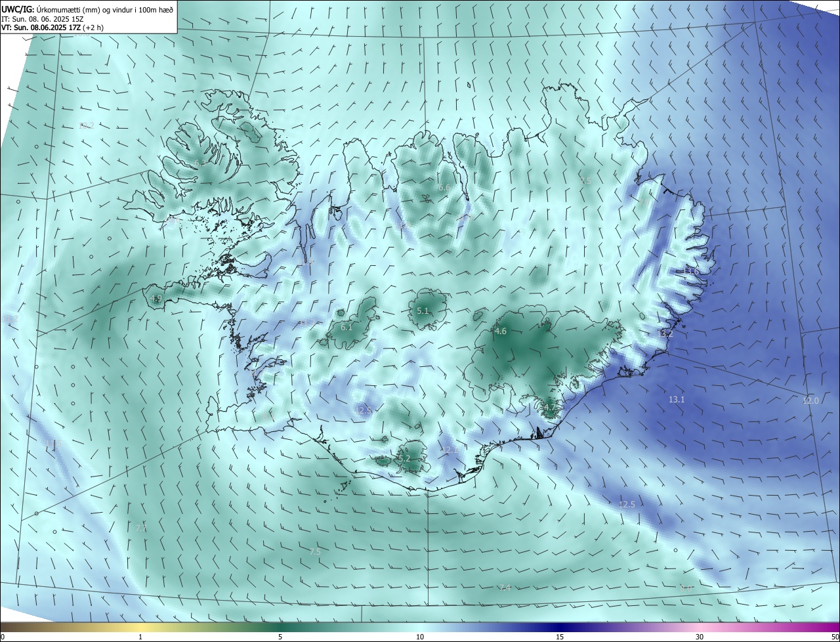Screen dimensions: 840x642
Task: Select the 5.1 value label
Action: click(423, 310)
